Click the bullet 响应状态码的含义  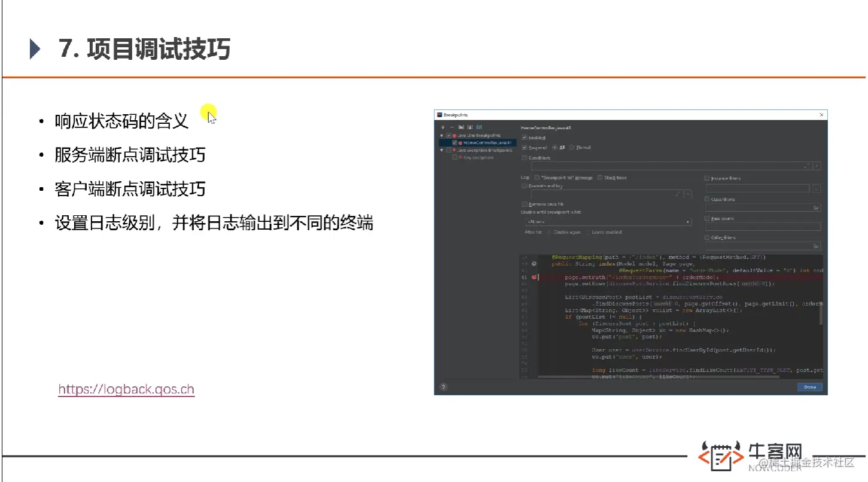coord(121,121)
